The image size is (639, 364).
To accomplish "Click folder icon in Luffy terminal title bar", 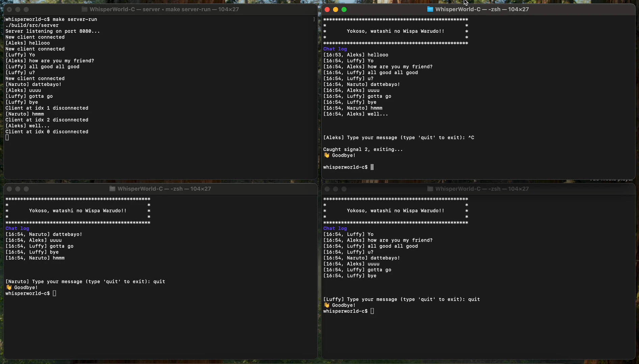I will point(430,189).
